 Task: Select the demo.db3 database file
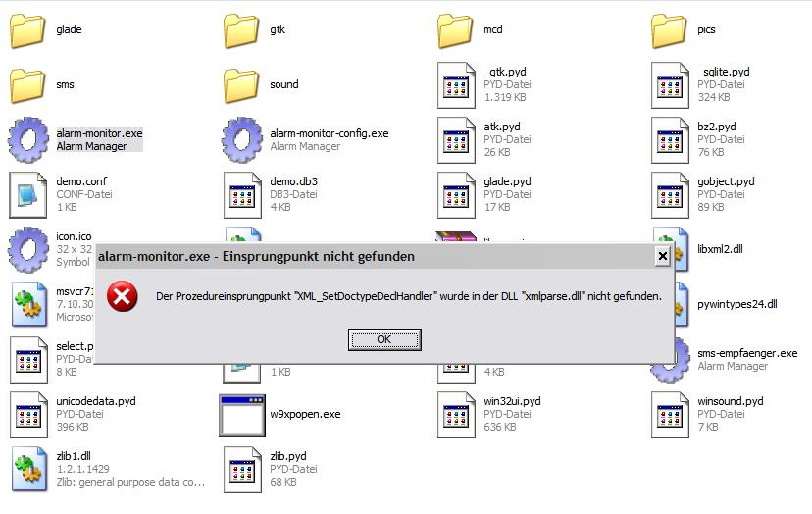(241, 194)
